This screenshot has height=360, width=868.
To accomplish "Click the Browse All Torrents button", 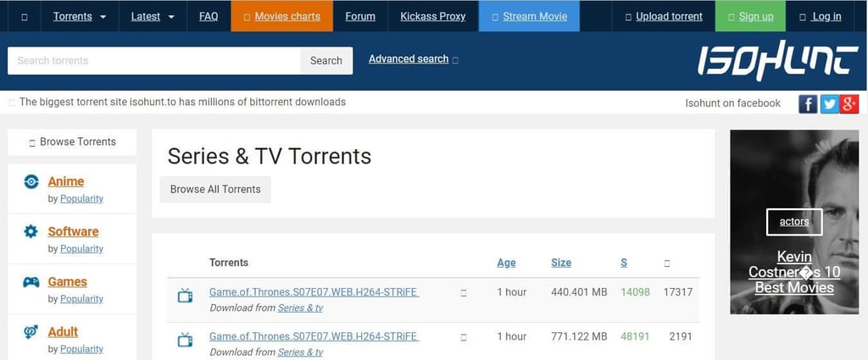I will pos(215,189).
